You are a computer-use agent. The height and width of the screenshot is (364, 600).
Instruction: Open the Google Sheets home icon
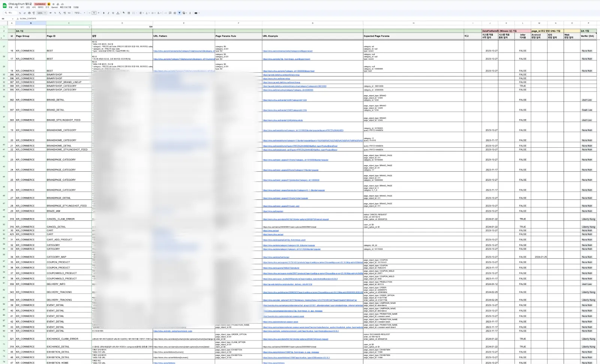[x=5, y=5]
